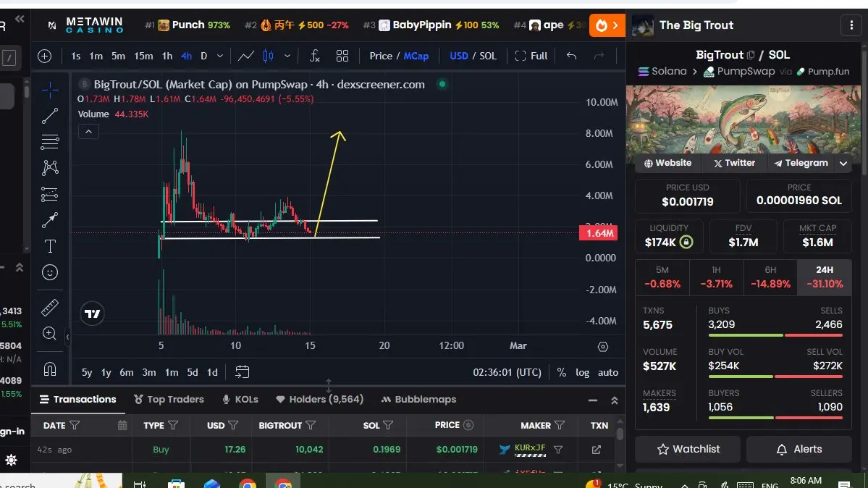Open the three-dot options menu
868x488 pixels.
851,25
